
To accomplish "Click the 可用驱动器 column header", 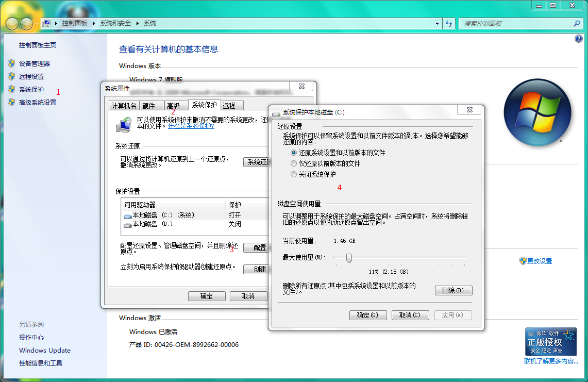I will click(x=173, y=205).
